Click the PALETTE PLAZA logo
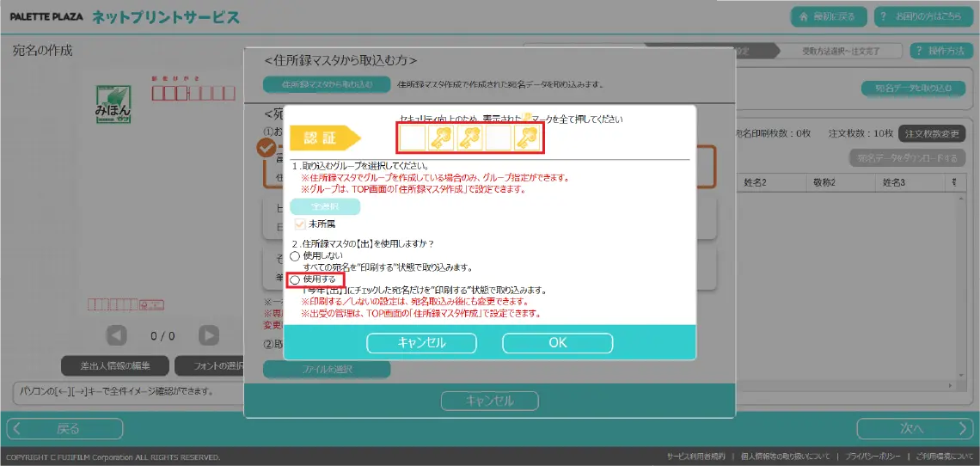This screenshot has width=980, height=466. (x=46, y=17)
